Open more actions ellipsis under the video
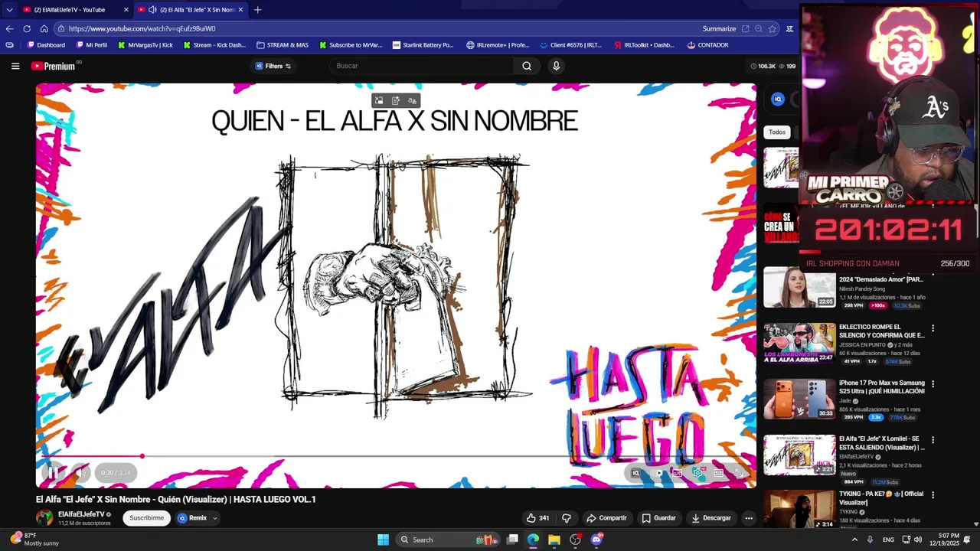Screen dimensions: 980x551 point(749,518)
